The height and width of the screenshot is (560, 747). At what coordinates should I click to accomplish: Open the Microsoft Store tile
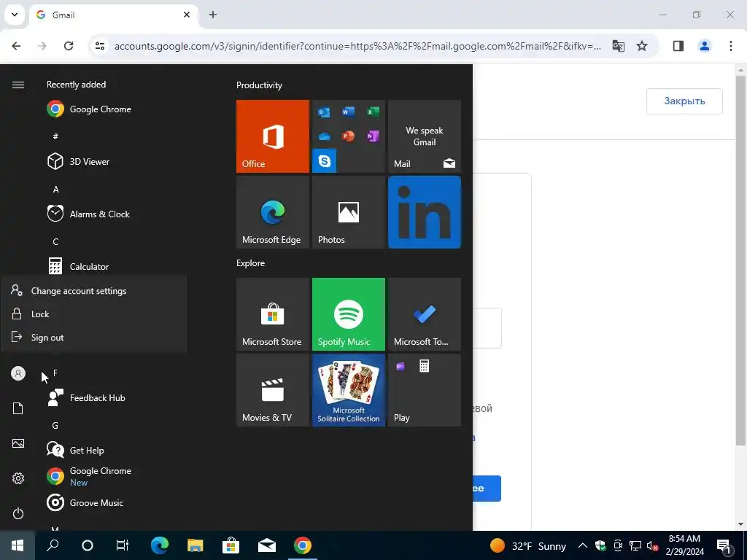[x=273, y=314]
